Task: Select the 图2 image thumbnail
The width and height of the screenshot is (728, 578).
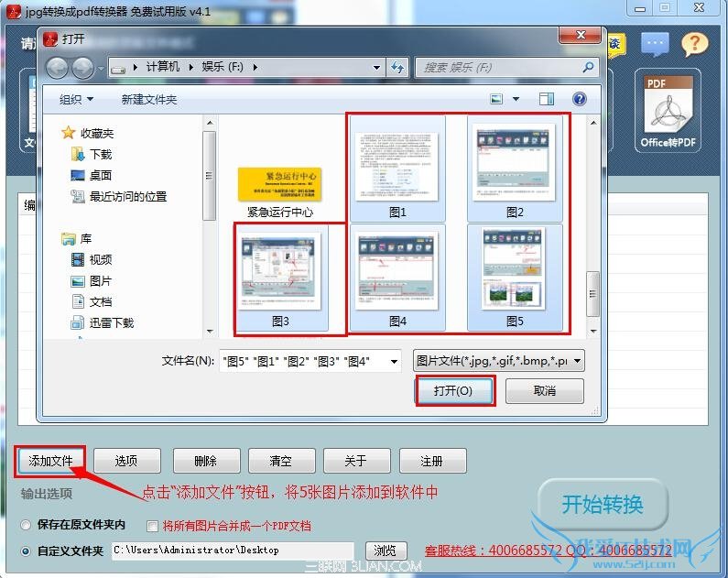Action: 515,168
